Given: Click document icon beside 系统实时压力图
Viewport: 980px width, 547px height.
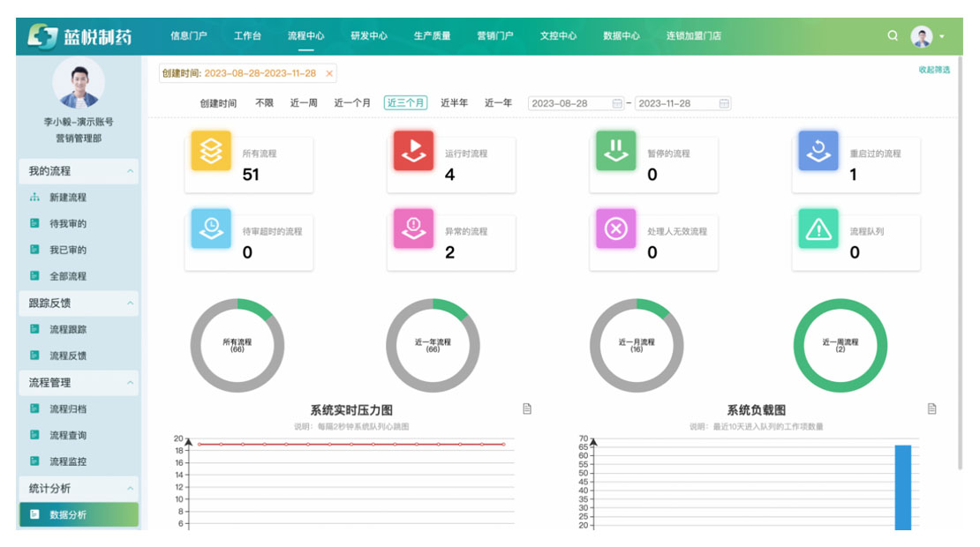Looking at the screenshot, I should (527, 408).
